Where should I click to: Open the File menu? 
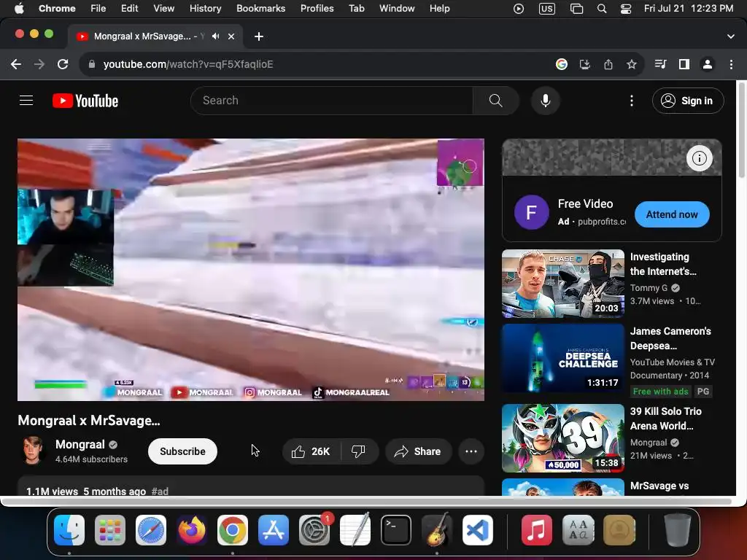click(x=98, y=8)
